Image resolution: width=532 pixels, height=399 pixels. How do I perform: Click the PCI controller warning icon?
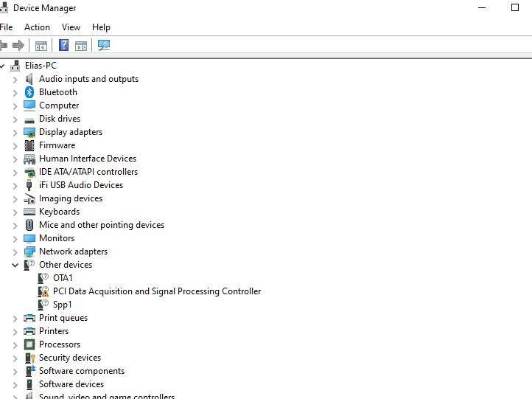tap(43, 291)
